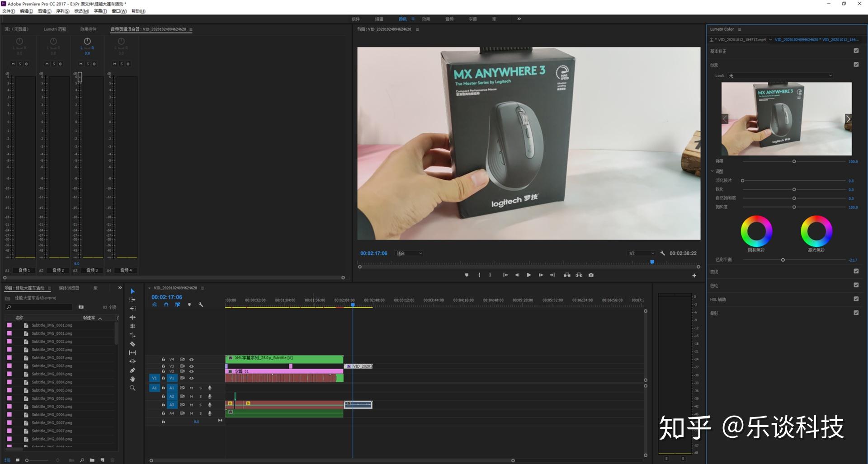Switch to 编辑 workspace
This screenshot has width=868, height=464.
tap(379, 19)
